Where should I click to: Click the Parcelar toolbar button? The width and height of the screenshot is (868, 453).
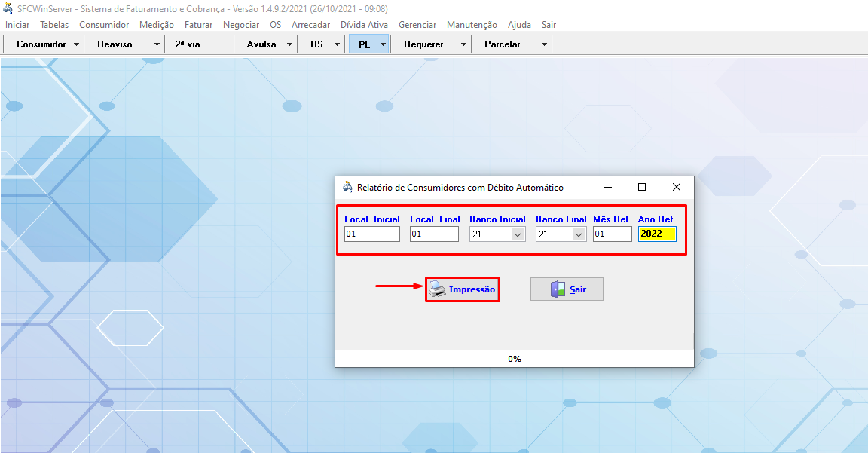tap(503, 44)
